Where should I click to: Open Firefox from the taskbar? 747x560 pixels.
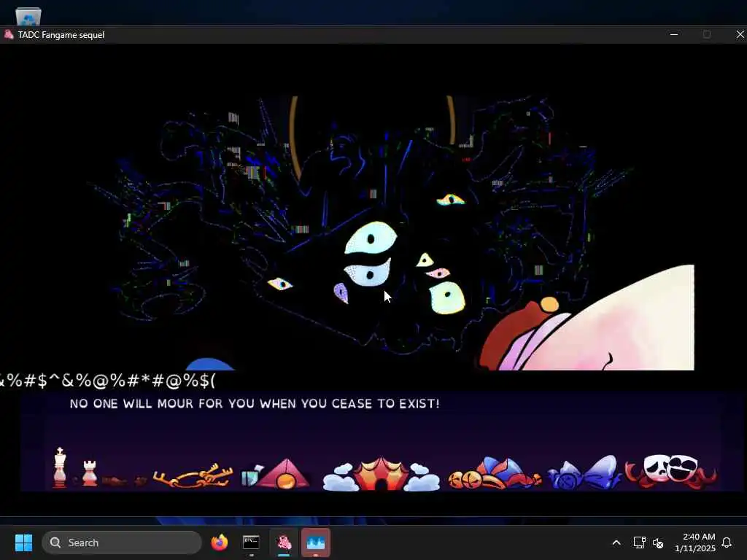[219, 542]
